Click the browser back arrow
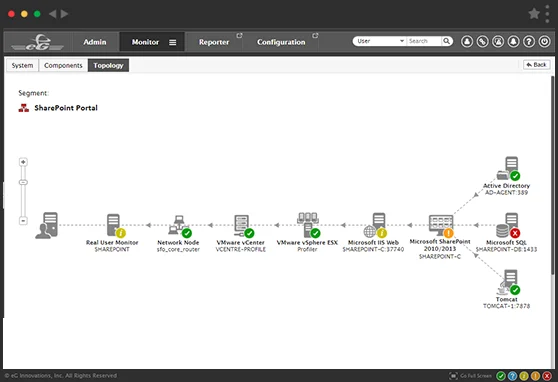The image size is (558, 382). coord(53,14)
